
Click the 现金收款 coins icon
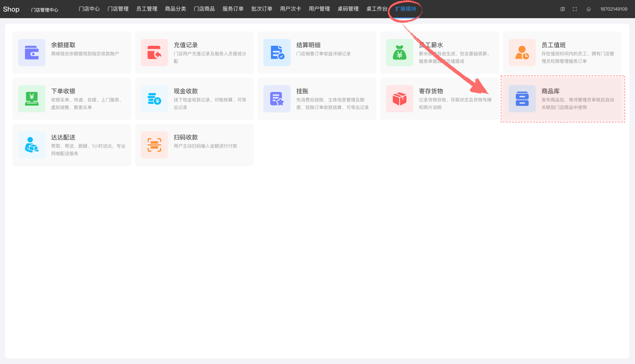coord(154,99)
